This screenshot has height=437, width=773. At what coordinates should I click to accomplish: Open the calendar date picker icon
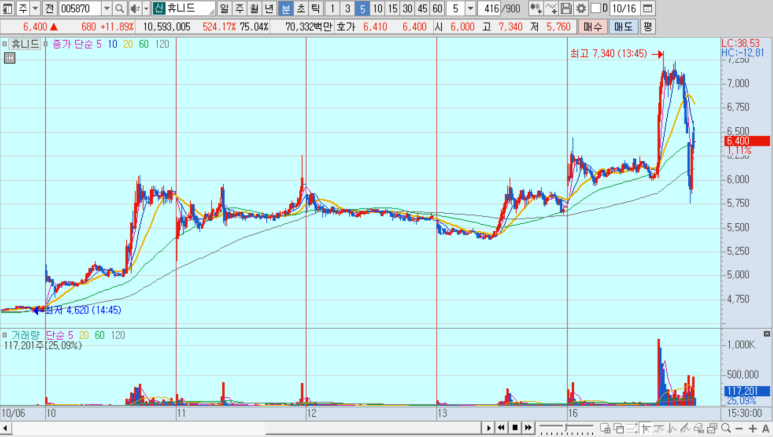pos(648,8)
